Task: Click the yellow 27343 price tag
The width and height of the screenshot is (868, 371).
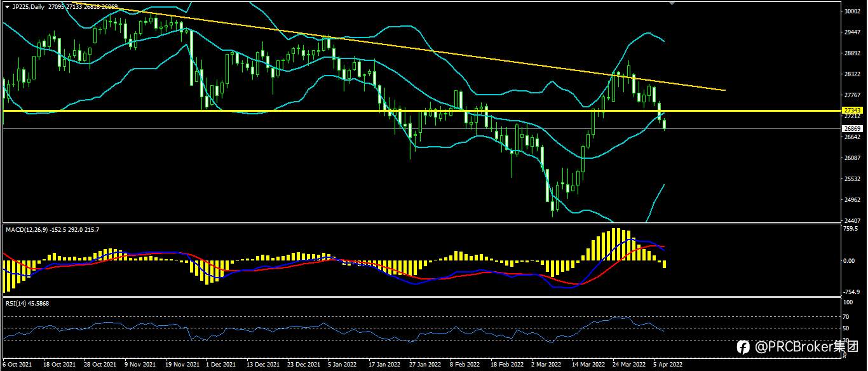Action: (851, 111)
